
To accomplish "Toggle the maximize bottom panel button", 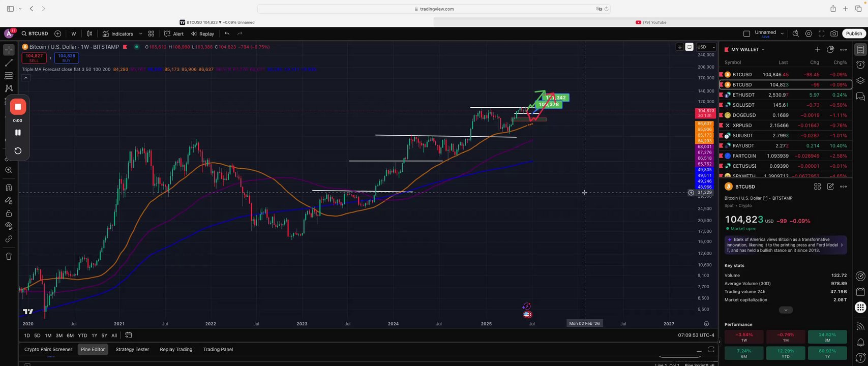I will (711, 349).
